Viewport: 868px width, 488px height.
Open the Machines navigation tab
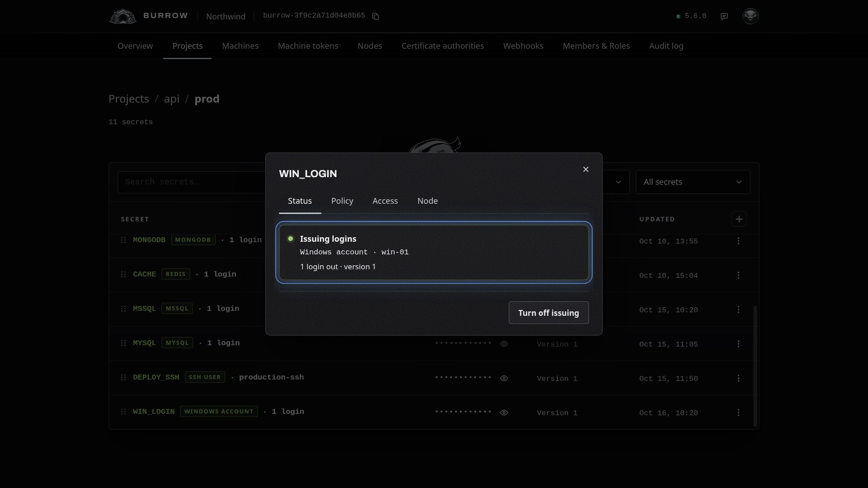[x=241, y=46]
